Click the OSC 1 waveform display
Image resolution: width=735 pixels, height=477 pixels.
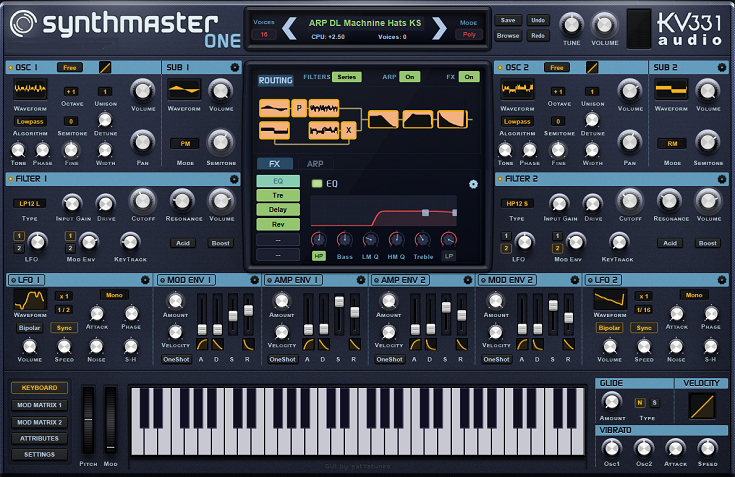(x=30, y=89)
